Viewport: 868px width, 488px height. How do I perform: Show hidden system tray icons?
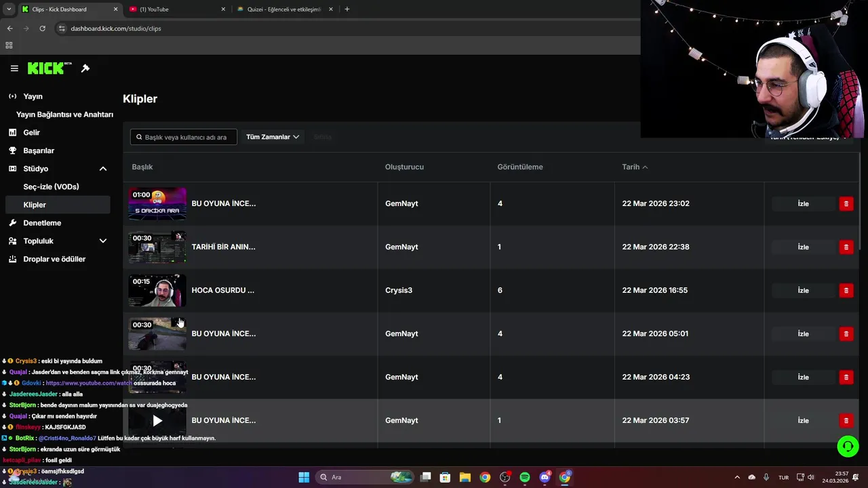point(737,477)
